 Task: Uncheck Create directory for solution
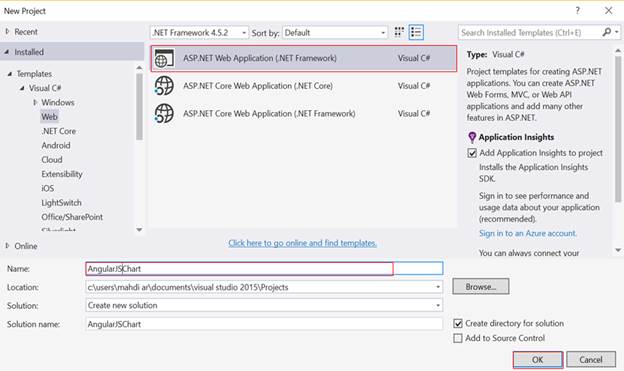click(x=458, y=324)
